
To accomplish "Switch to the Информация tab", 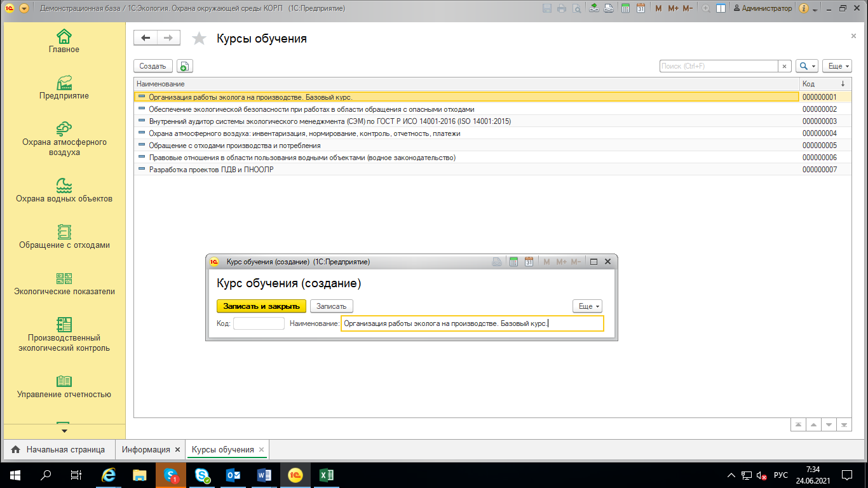I will coord(145,449).
